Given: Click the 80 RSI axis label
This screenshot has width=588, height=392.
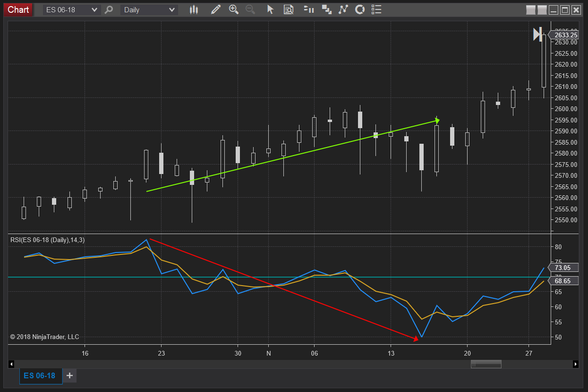Looking at the screenshot, I should 558,247.
